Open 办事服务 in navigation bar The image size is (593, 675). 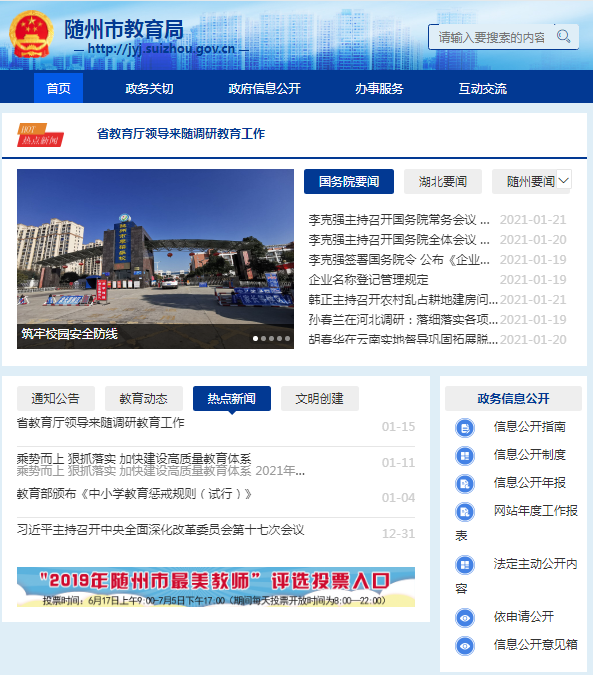pyautogui.click(x=379, y=89)
